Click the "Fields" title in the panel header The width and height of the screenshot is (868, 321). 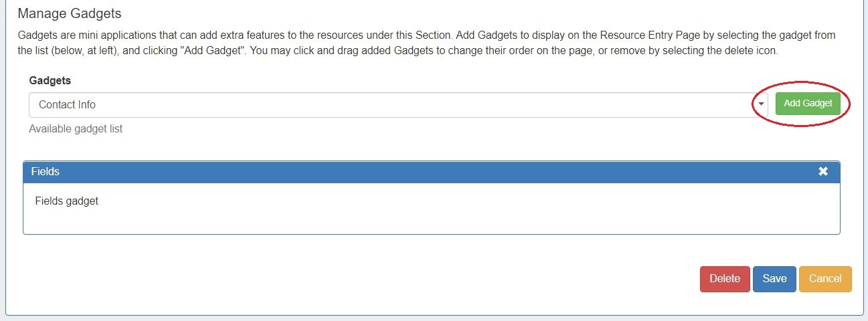(x=46, y=172)
